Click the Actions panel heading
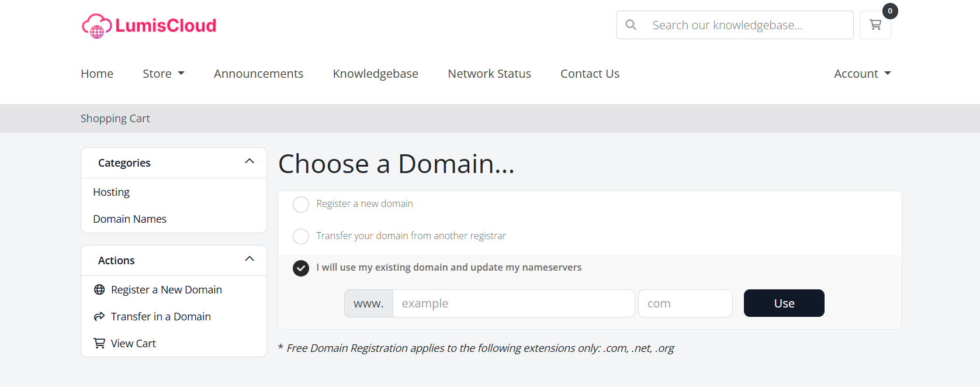 [x=116, y=261]
